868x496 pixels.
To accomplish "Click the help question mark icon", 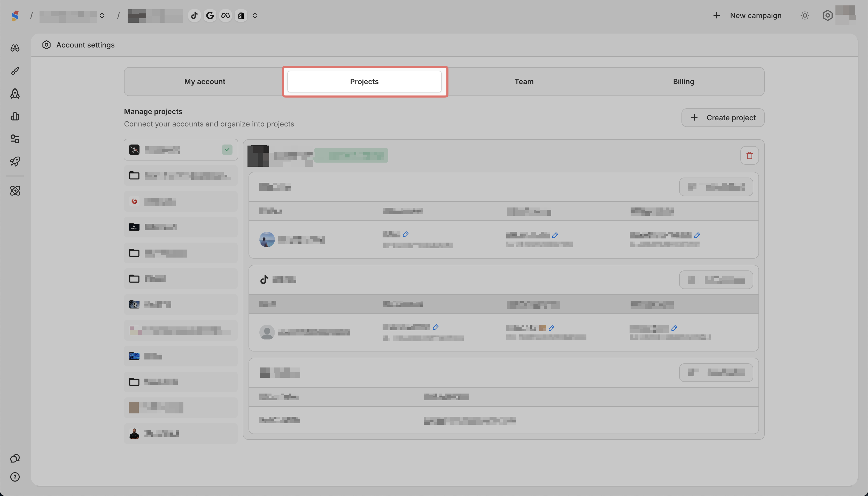I will point(15,477).
